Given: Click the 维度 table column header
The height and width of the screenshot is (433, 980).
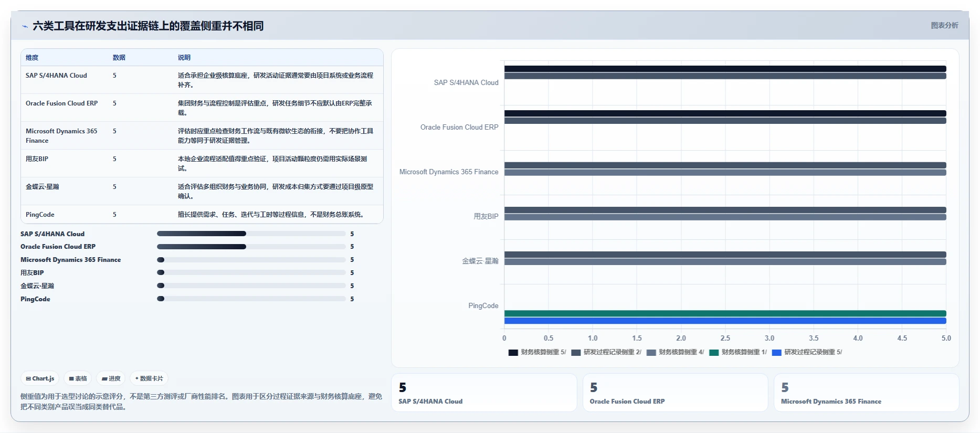Looking at the screenshot, I should (x=32, y=58).
